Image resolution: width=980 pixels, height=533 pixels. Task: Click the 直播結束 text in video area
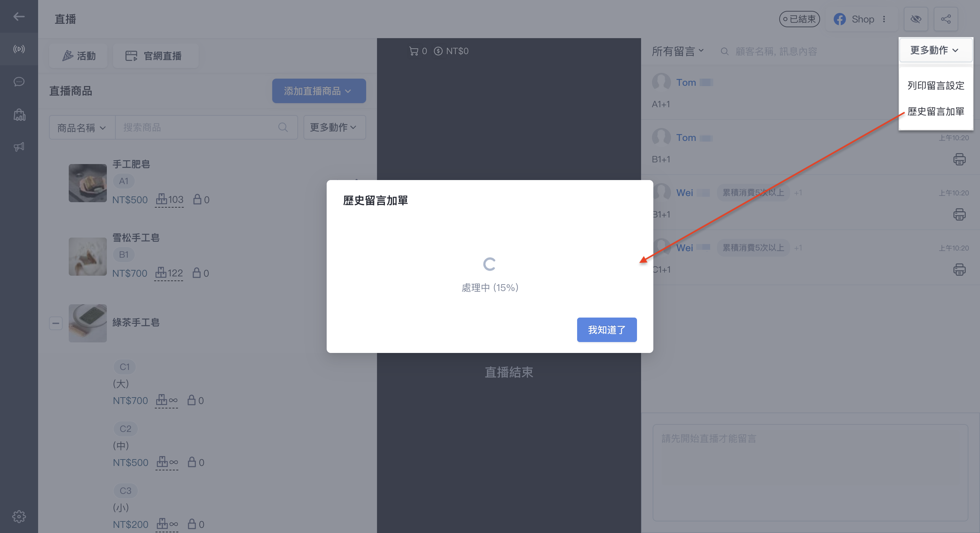[x=509, y=372]
